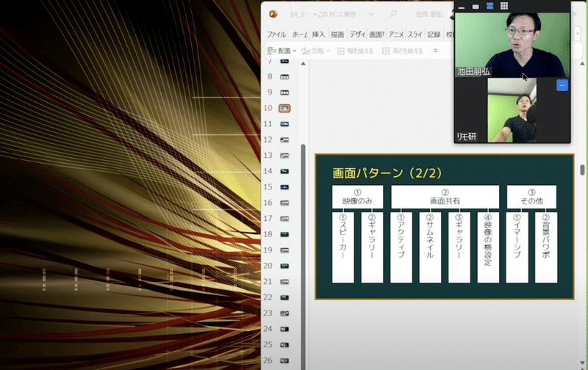Select the ③ その他 box on slide
Screen dimensions: 588x370
click(x=531, y=197)
